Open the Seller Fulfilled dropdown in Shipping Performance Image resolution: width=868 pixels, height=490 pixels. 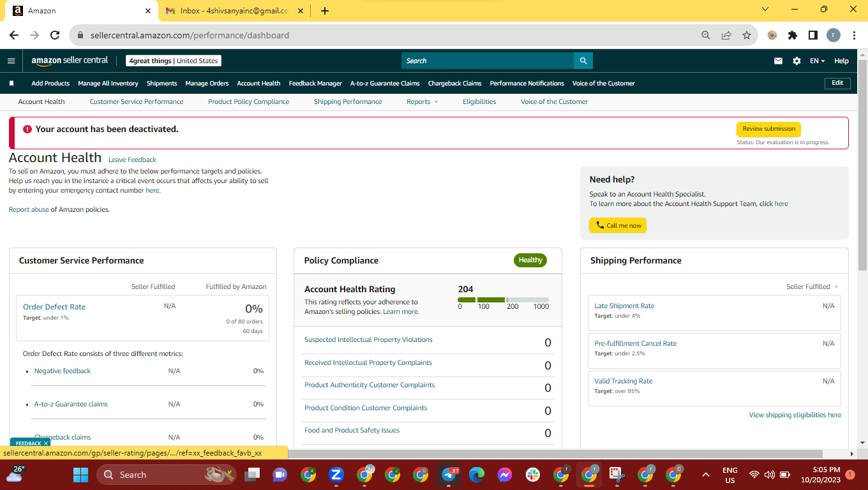pos(812,287)
